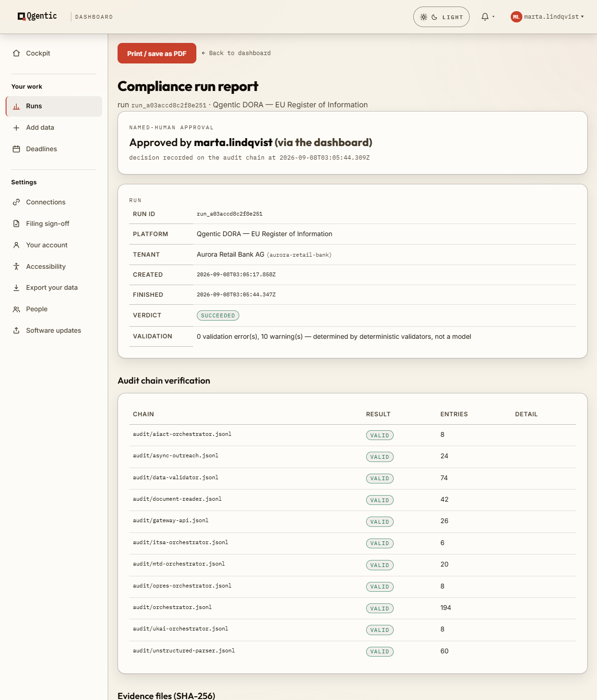Screen dimensions: 597x700
Task: Click the Accessibility figure icon
Action: pos(16,266)
